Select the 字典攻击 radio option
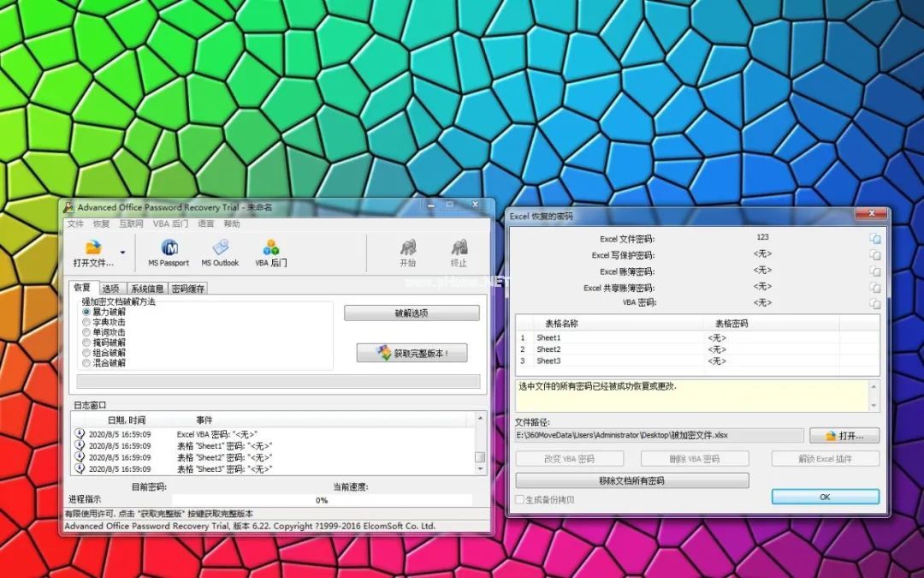The width and height of the screenshot is (924, 578). coord(86,322)
